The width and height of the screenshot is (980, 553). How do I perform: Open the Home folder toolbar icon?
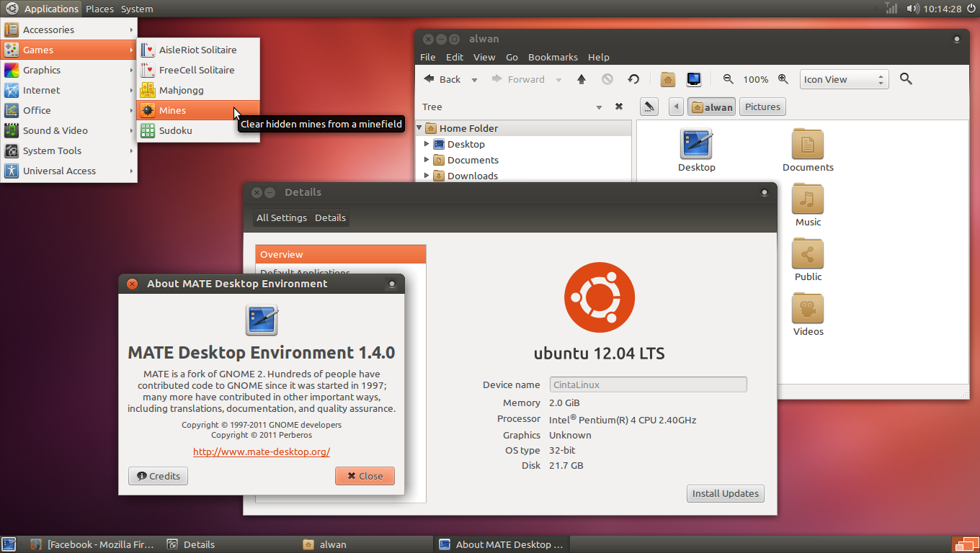(668, 79)
